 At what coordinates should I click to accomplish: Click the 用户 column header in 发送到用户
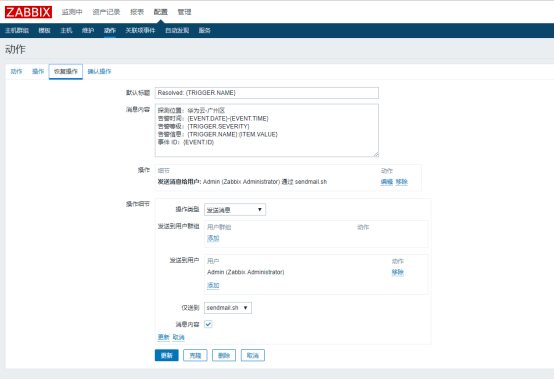click(x=213, y=261)
